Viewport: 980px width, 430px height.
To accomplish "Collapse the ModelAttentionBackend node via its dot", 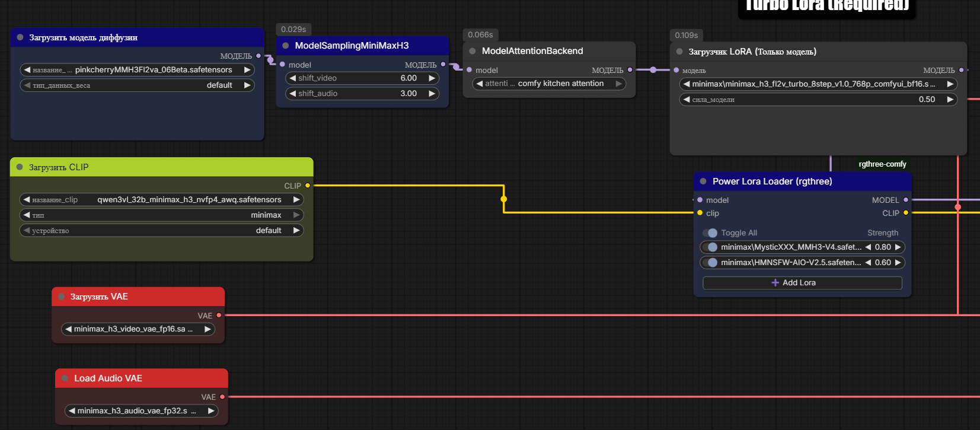I will [473, 51].
